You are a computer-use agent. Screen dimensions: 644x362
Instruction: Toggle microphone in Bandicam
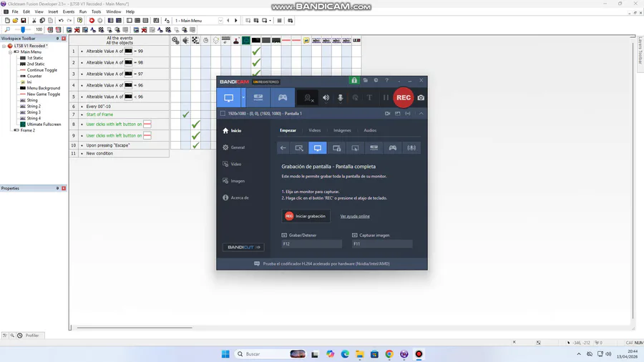point(340,98)
